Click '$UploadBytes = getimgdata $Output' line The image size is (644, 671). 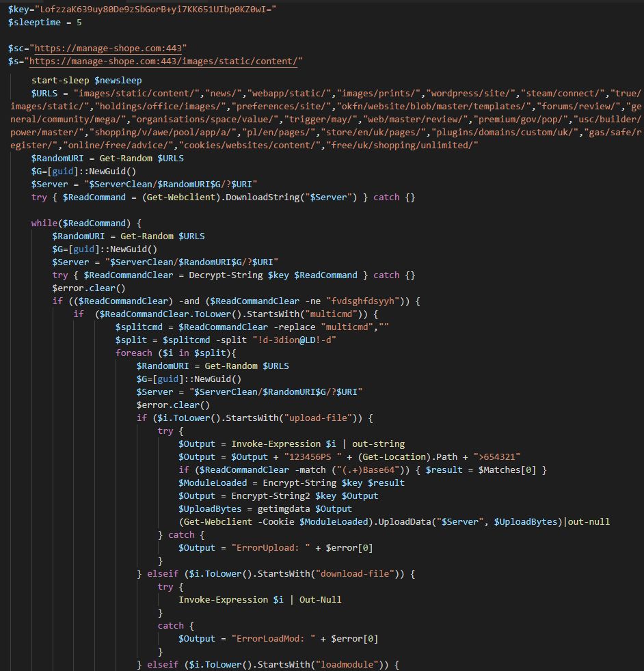tap(265, 509)
